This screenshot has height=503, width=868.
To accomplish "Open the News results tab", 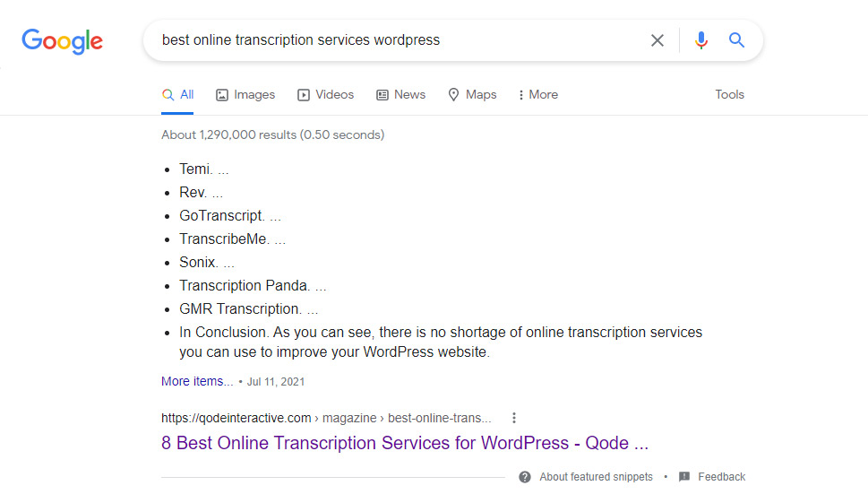I will pos(400,94).
